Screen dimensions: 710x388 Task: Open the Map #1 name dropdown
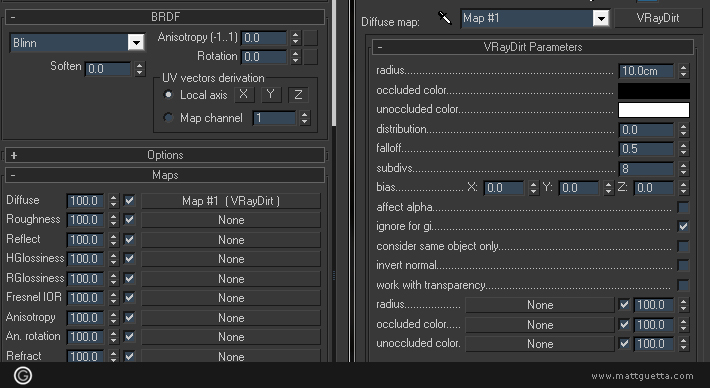click(535, 19)
